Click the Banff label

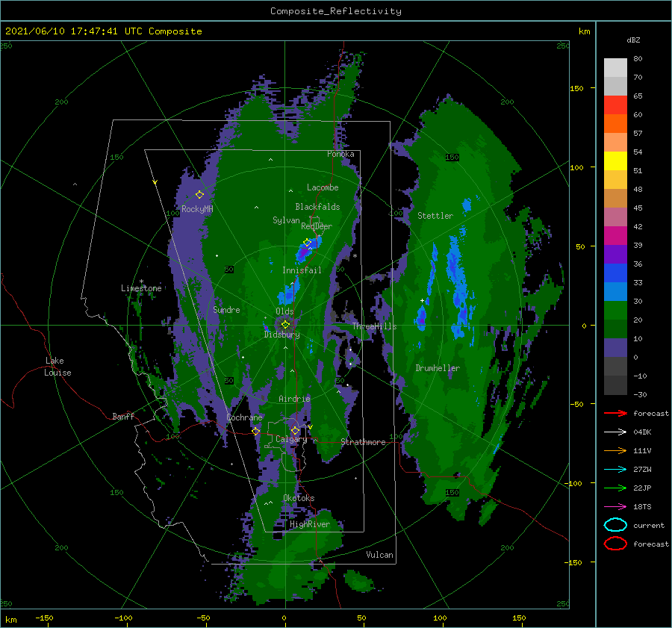[123, 416]
